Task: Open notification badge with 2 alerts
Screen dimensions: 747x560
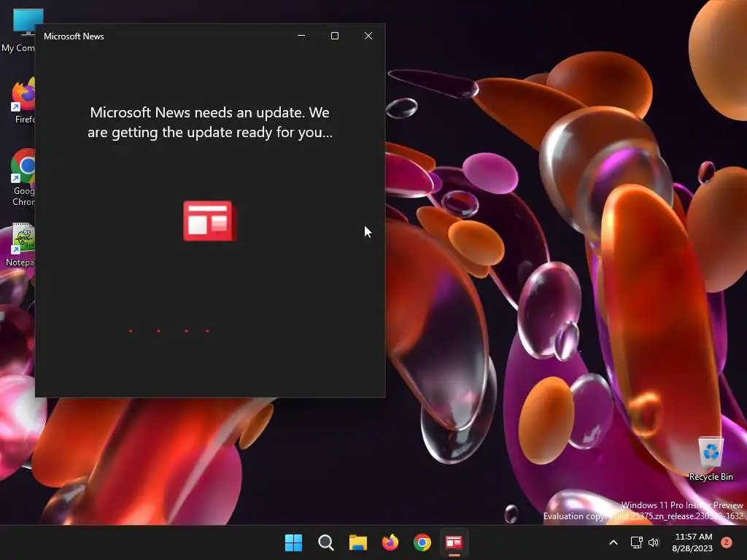Action: pos(727,542)
